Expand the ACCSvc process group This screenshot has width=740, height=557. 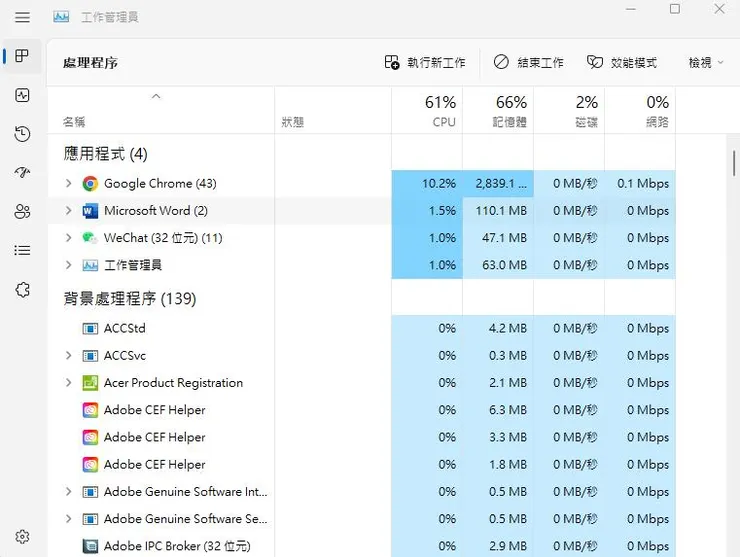(68, 355)
